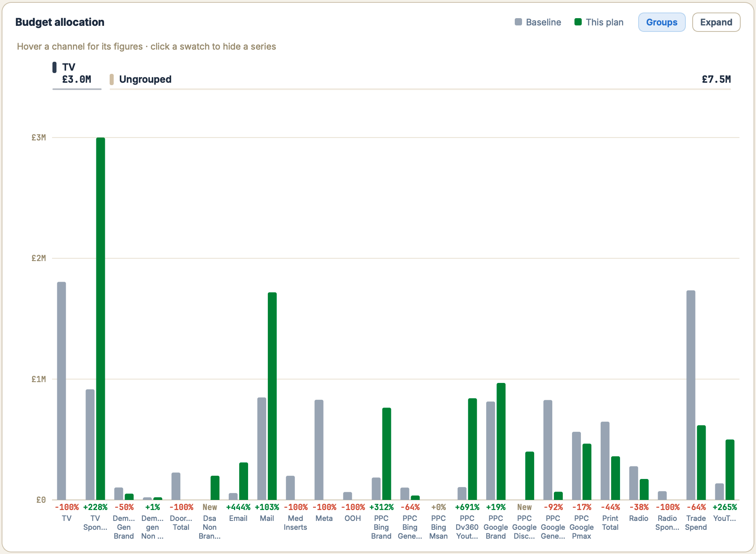Click the -92% change label
This screenshot has height=554, width=756.
553,507
